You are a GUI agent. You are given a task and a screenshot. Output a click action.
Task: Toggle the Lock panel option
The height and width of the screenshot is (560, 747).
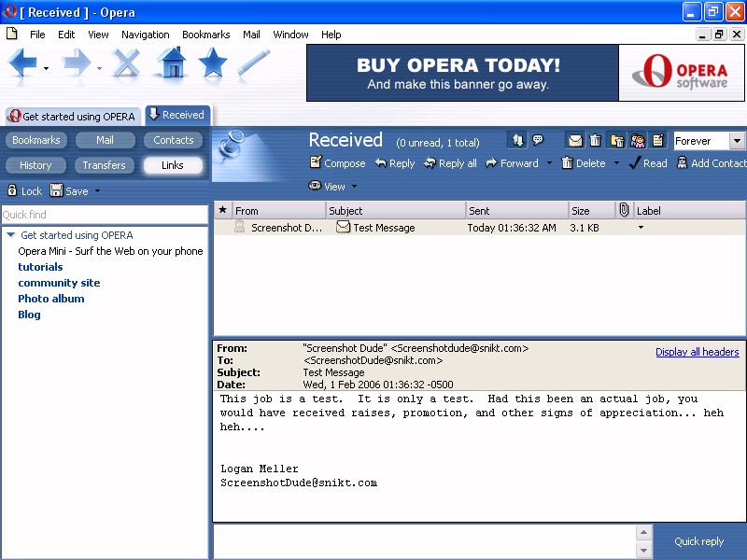pos(24,191)
